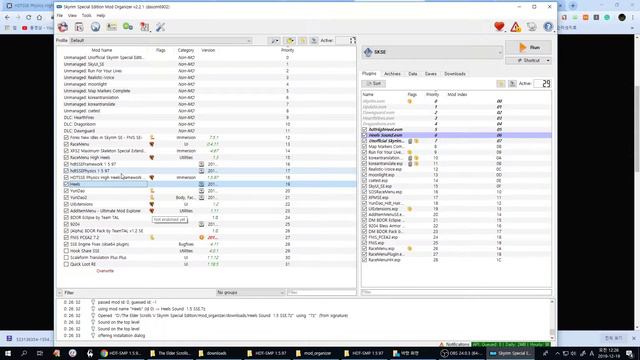Click the log panel vertical scrollbar

click(x=552, y=319)
